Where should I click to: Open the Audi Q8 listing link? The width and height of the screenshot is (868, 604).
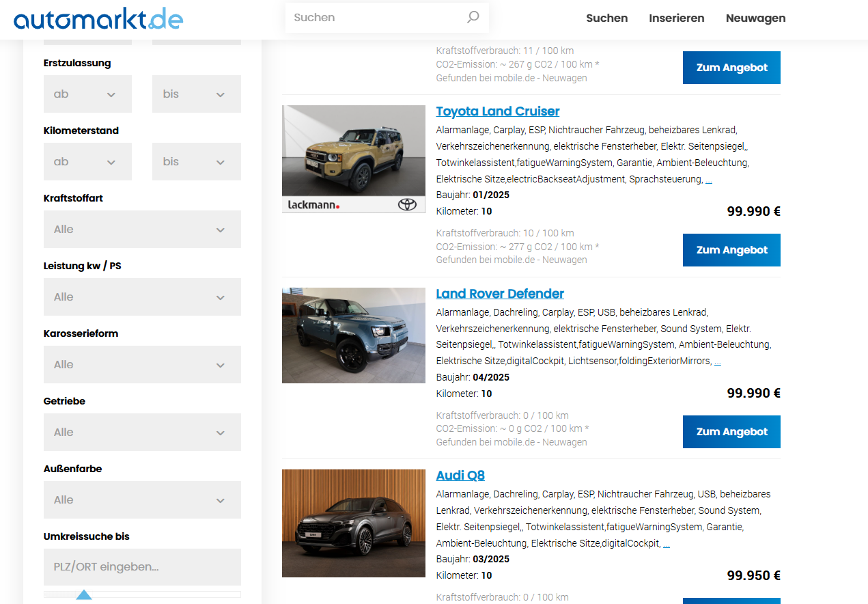(460, 476)
